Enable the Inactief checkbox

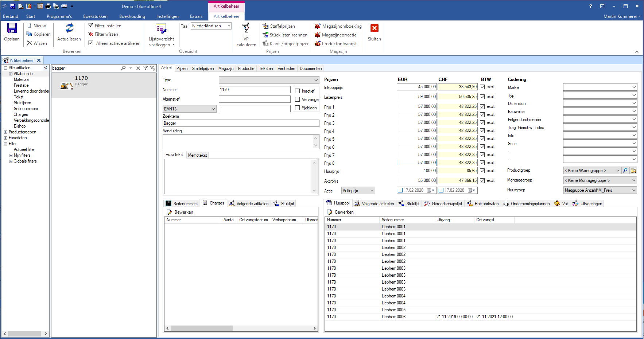tap(298, 91)
